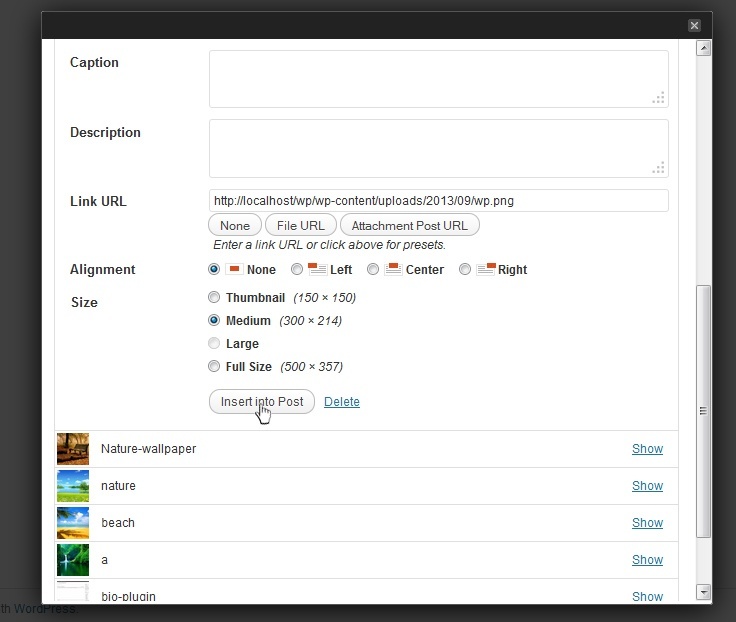Click the Caption resize grip

(x=659, y=98)
